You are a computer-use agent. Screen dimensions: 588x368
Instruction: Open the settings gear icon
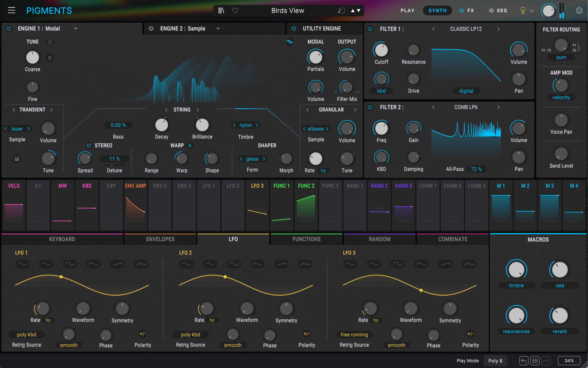(x=579, y=11)
